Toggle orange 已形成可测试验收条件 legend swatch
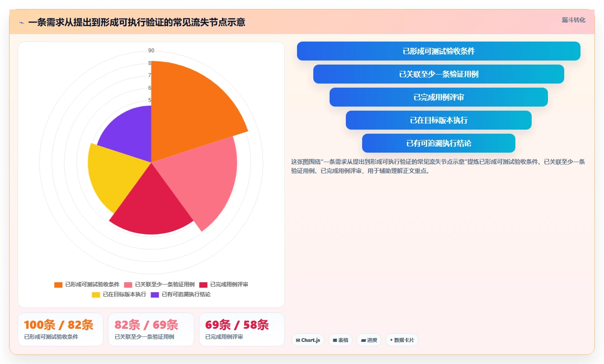 (x=58, y=285)
